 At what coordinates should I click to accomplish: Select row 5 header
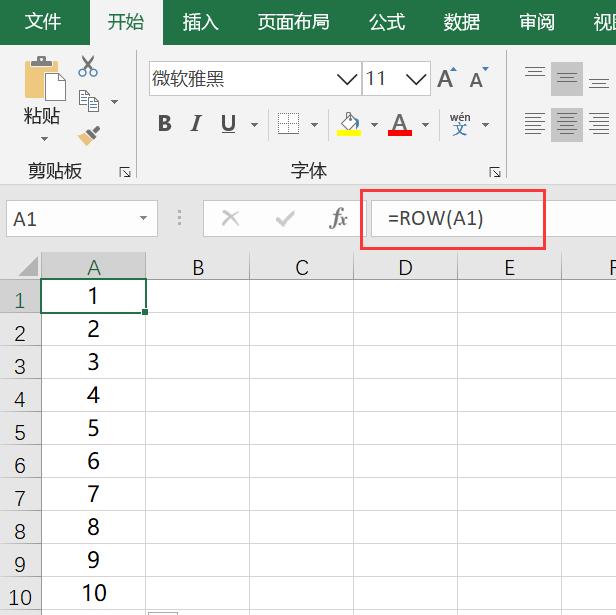pos(20,429)
